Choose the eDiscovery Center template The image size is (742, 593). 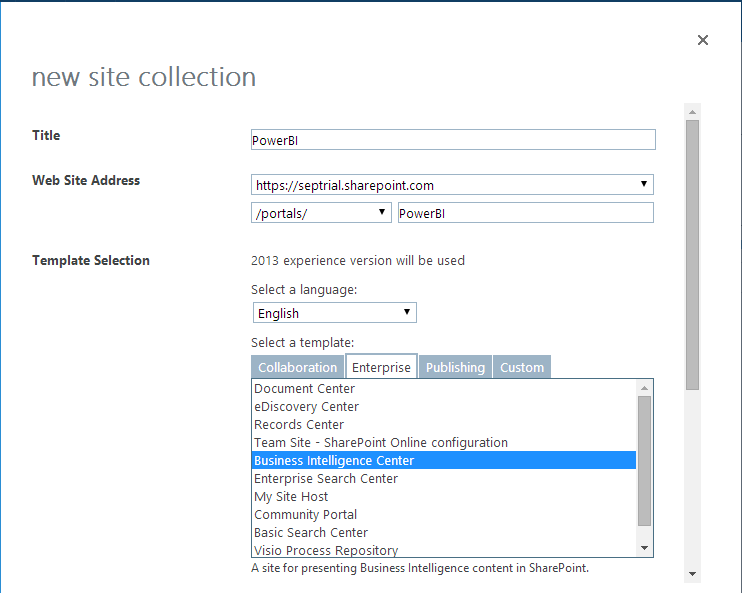click(306, 406)
